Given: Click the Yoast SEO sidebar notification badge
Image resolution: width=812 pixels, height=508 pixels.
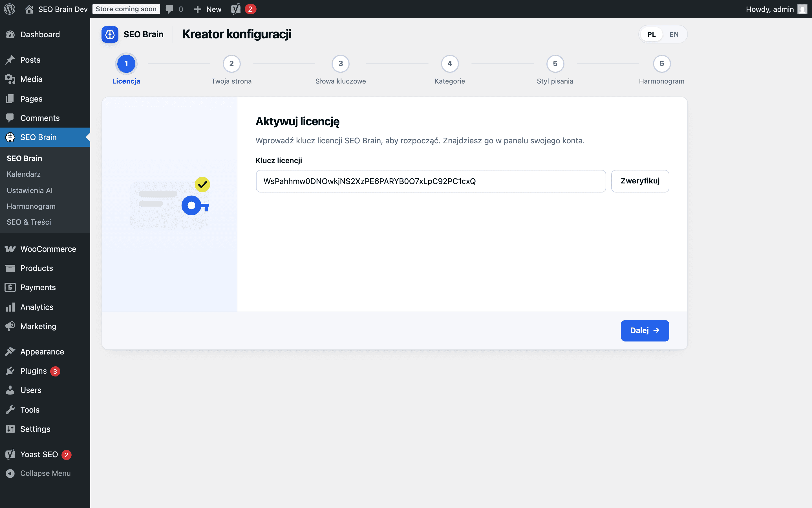Looking at the screenshot, I should 67,455.
